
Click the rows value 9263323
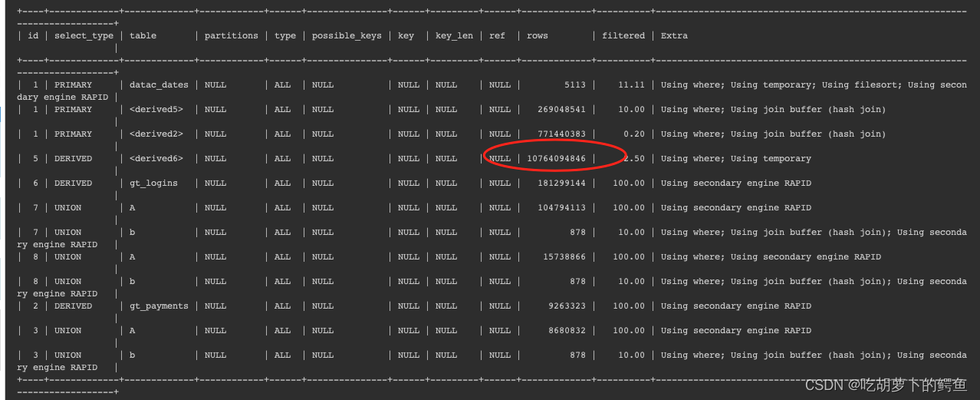[x=567, y=306]
